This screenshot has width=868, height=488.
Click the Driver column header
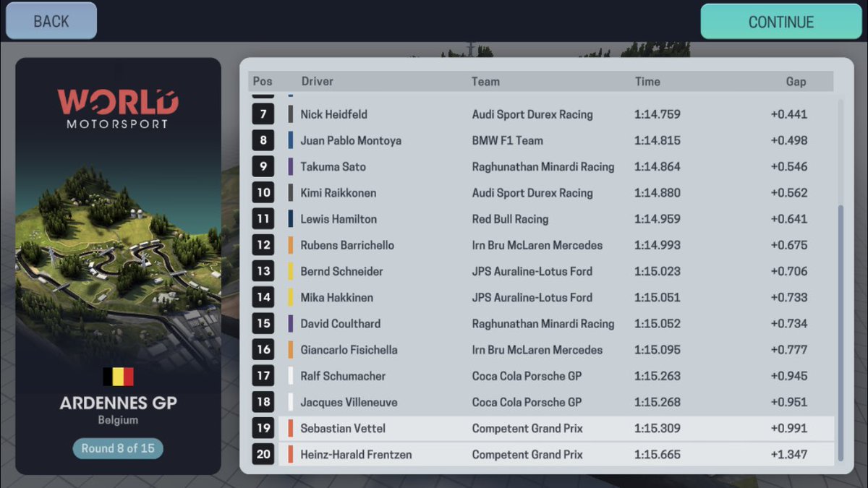pos(318,82)
